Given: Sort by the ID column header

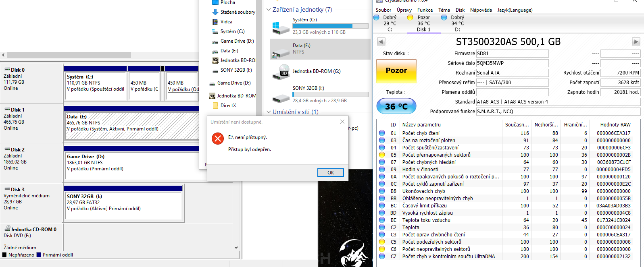Looking at the screenshot, I should 393,125.
